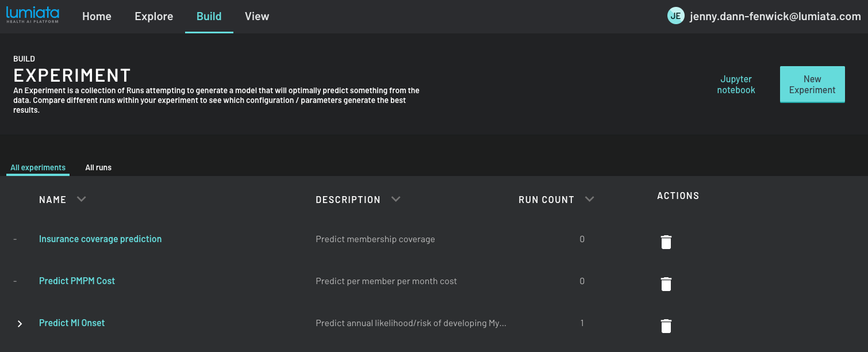Switch to the All runs tab
The height and width of the screenshot is (352, 868).
pyautogui.click(x=98, y=167)
